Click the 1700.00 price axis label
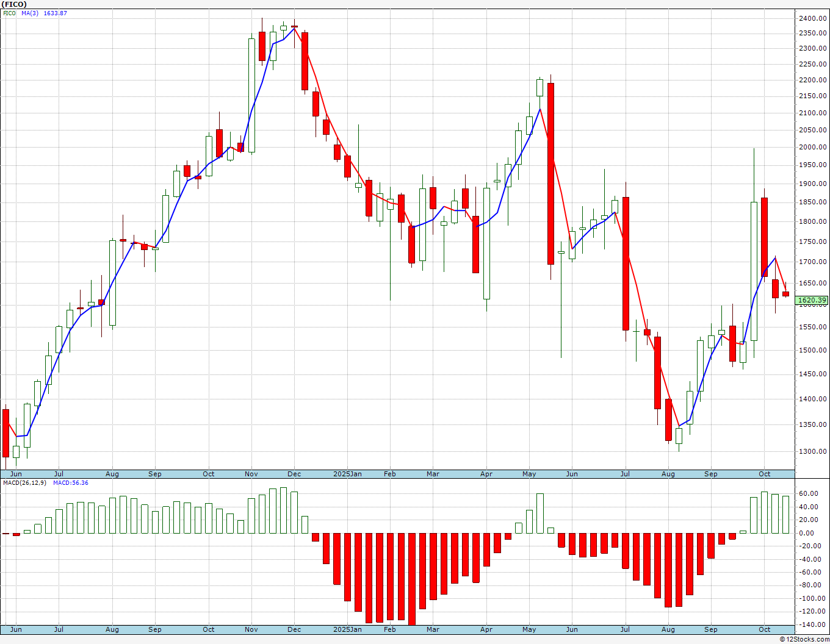Viewport: 830px width, 644px height. (x=812, y=262)
